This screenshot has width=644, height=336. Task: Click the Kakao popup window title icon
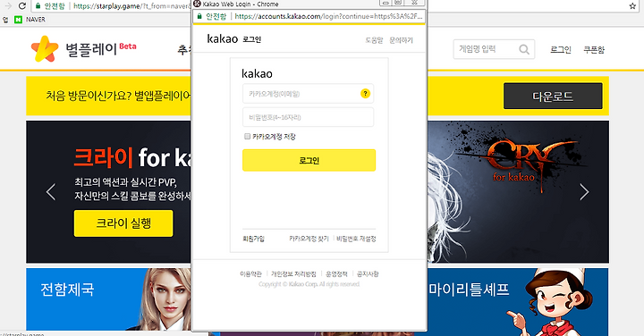[197, 4]
